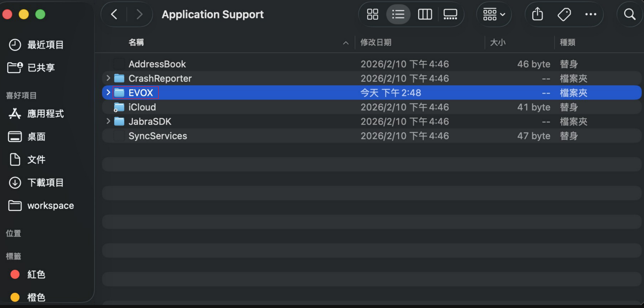644x308 pixels.
Task: Expand the EVOX folder disclosure arrow
Action: [108, 93]
